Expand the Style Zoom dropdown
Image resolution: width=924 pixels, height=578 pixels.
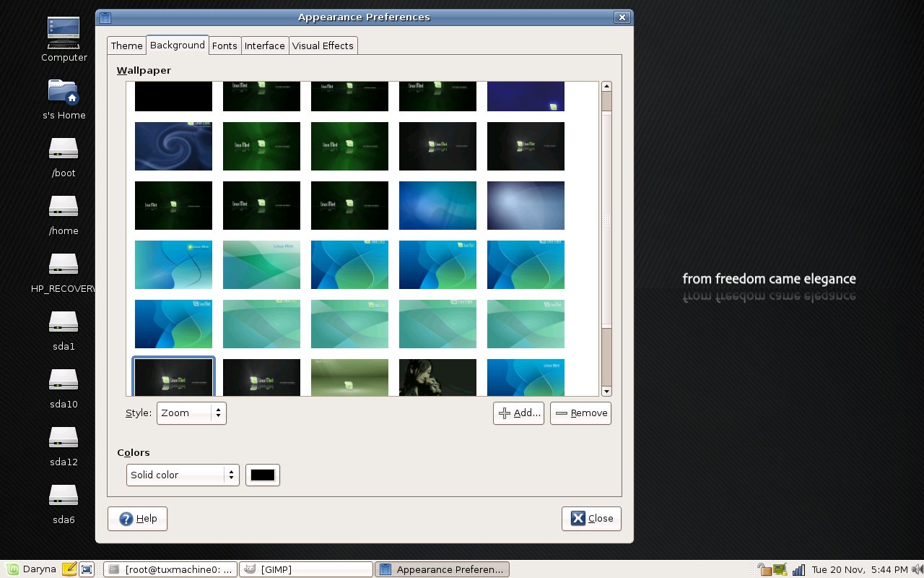191,413
